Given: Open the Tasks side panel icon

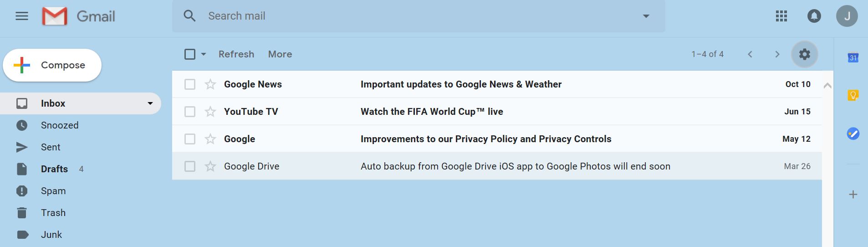Looking at the screenshot, I should coord(853,134).
